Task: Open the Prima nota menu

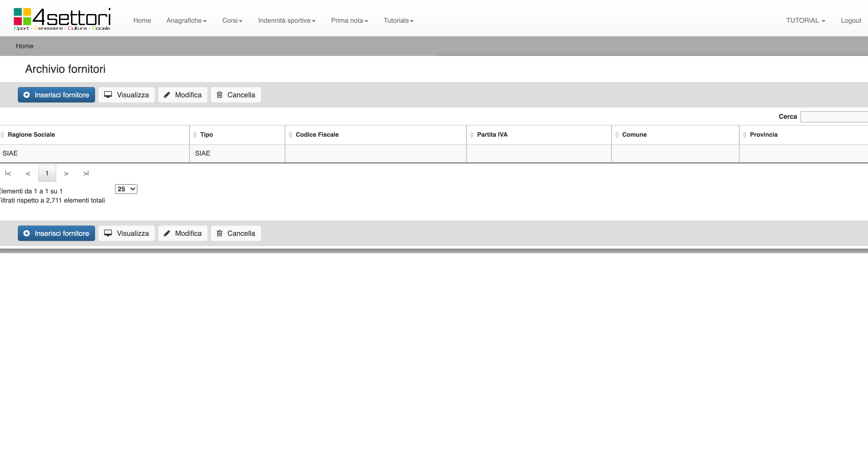Action: (x=349, y=20)
